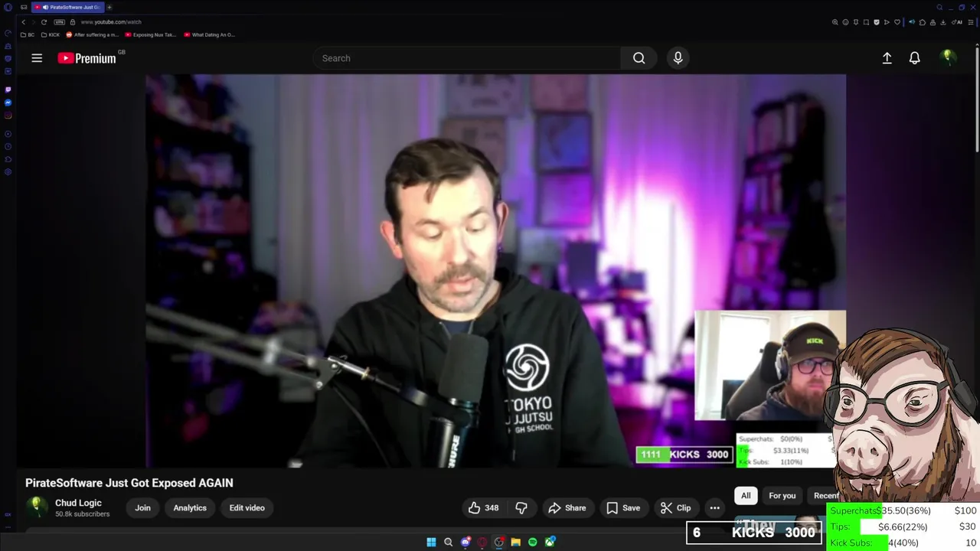Screen dimensions: 980x551
Task: Open the After suffering a m... bookmark
Action: pos(93,34)
